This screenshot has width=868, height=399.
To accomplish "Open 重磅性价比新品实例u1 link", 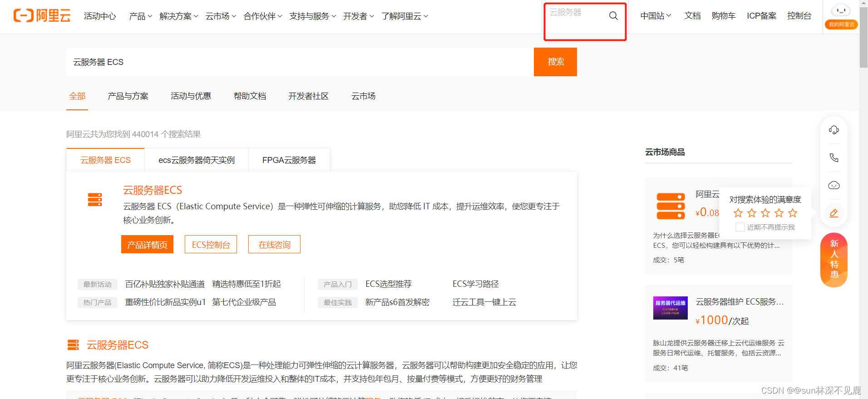I will pos(165,302).
